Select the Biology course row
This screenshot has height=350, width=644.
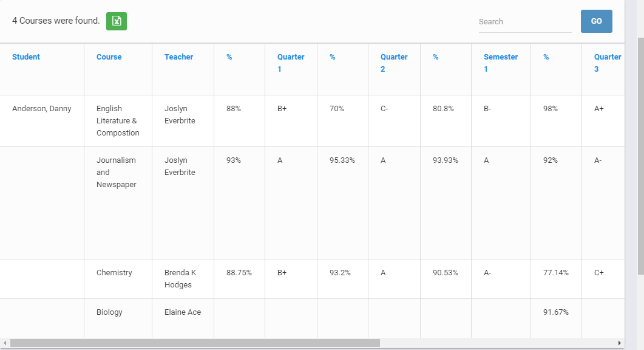(109, 312)
